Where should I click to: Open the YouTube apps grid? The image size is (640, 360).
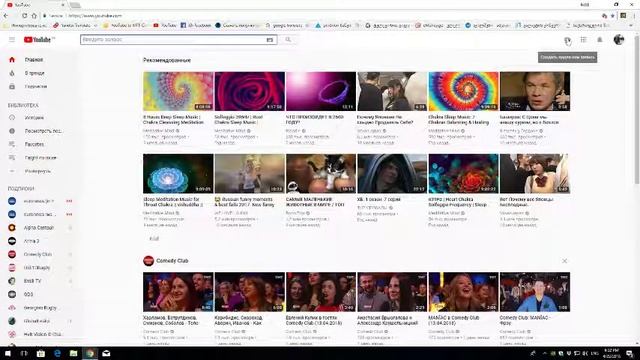click(583, 40)
